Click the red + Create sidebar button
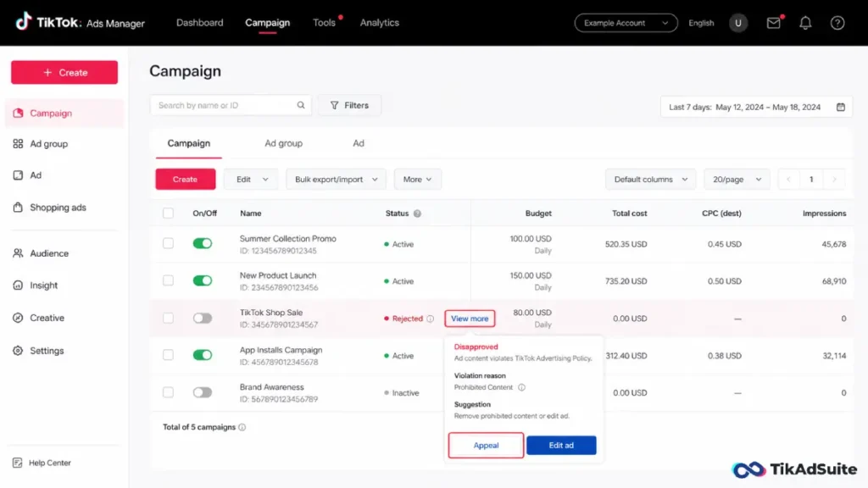 (x=64, y=73)
